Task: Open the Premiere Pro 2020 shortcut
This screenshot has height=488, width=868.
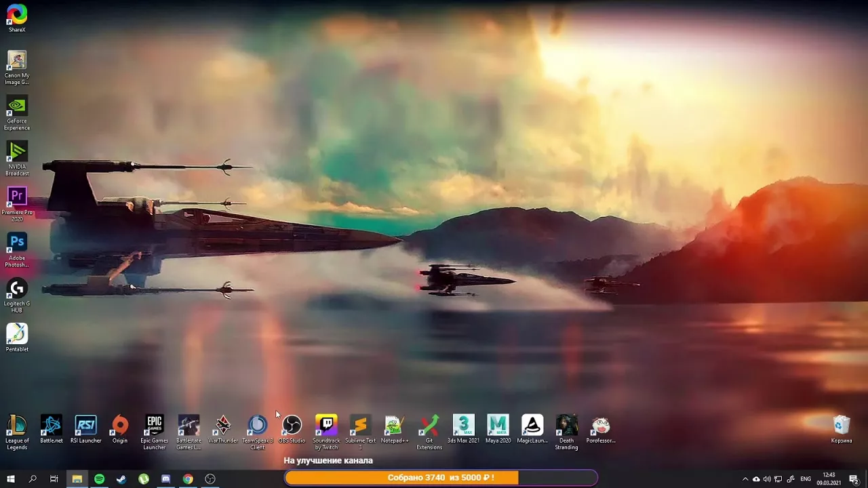Action: click(17, 197)
